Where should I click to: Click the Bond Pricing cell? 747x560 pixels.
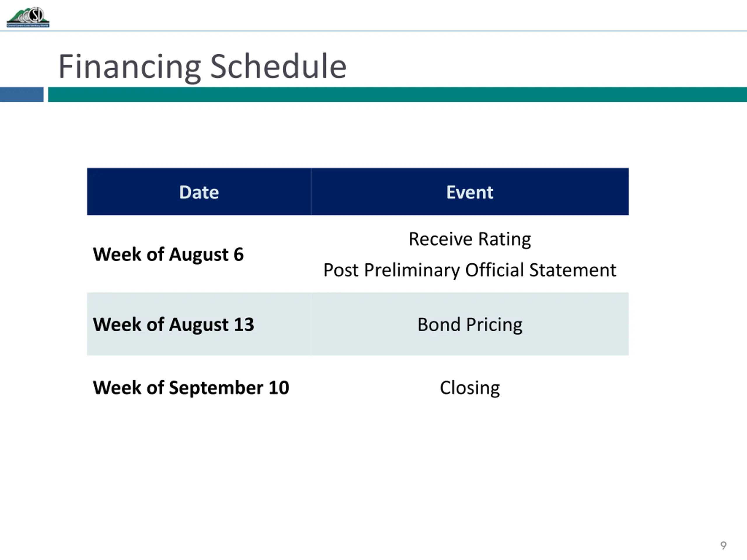click(x=470, y=324)
